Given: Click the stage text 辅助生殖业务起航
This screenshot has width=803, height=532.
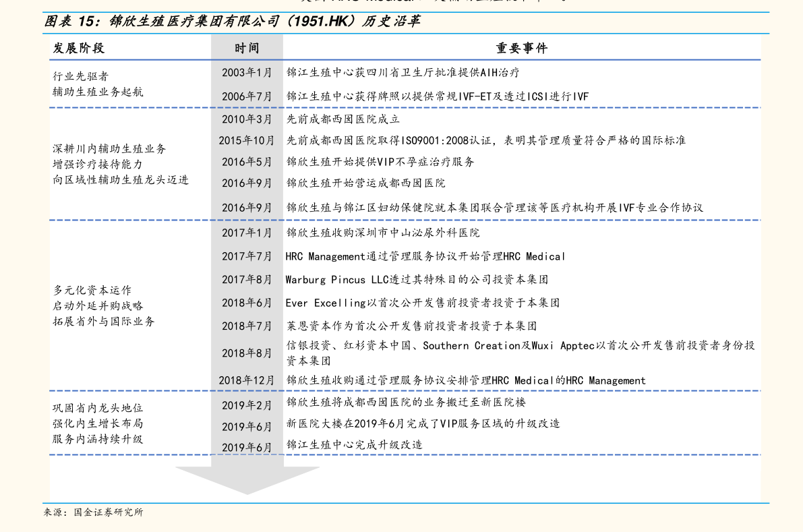Looking at the screenshot, I should tap(98, 92).
